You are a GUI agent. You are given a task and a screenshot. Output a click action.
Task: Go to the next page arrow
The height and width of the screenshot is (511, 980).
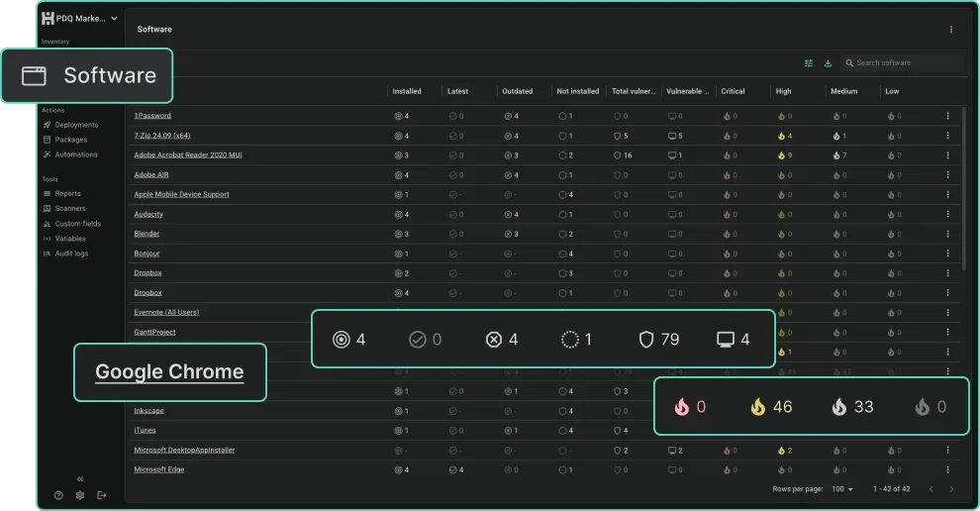point(951,489)
